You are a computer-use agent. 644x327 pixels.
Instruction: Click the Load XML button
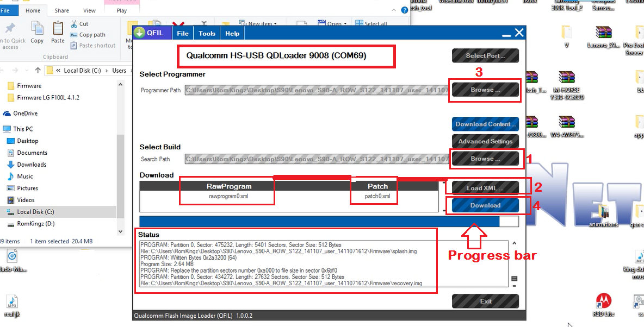tap(486, 188)
